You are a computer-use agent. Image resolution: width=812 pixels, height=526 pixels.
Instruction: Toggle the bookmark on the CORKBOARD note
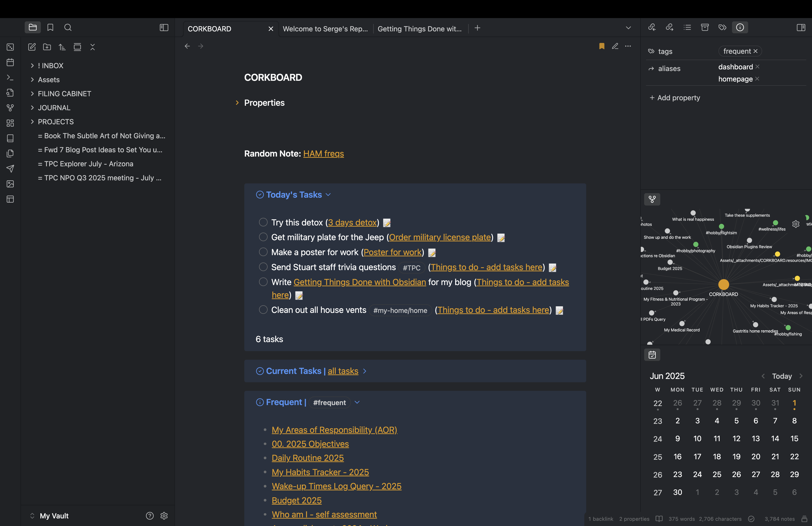(x=601, y=46)
